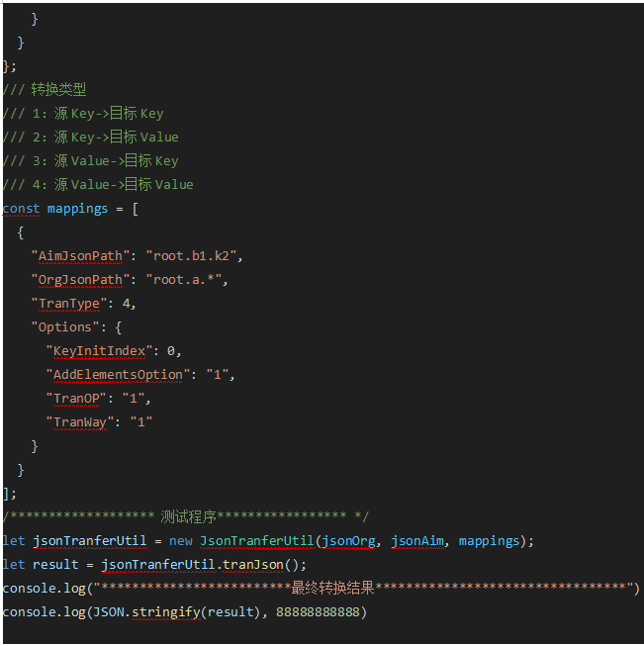Click the 最终转换结果 text in the log string
The width and height of the screenshot is (644, 646).
[332, 589]
